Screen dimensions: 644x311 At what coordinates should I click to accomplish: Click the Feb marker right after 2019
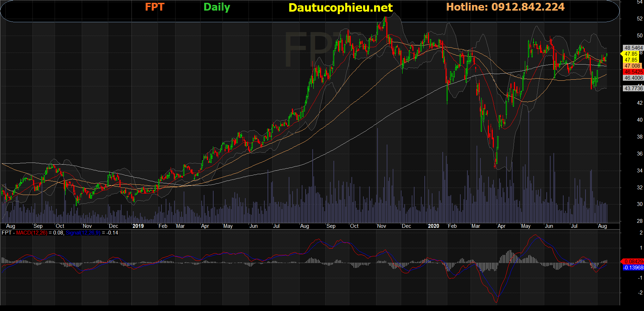click(163, 226)
